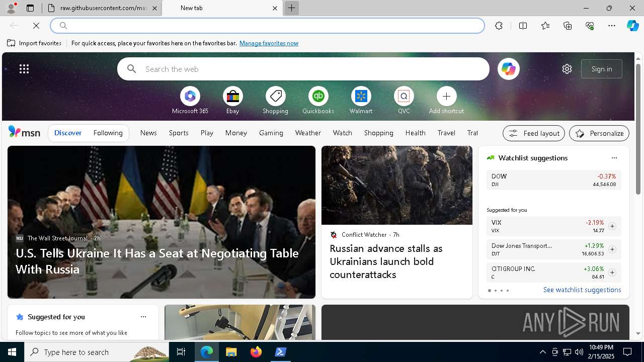
Task: Click the page vertical scrollbar thumb
Action: pyautogui.click(x=638, y=128)
